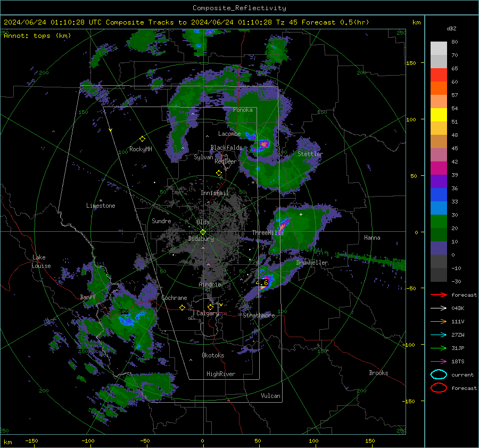Click the Banff town label

[x=88, y=297]
